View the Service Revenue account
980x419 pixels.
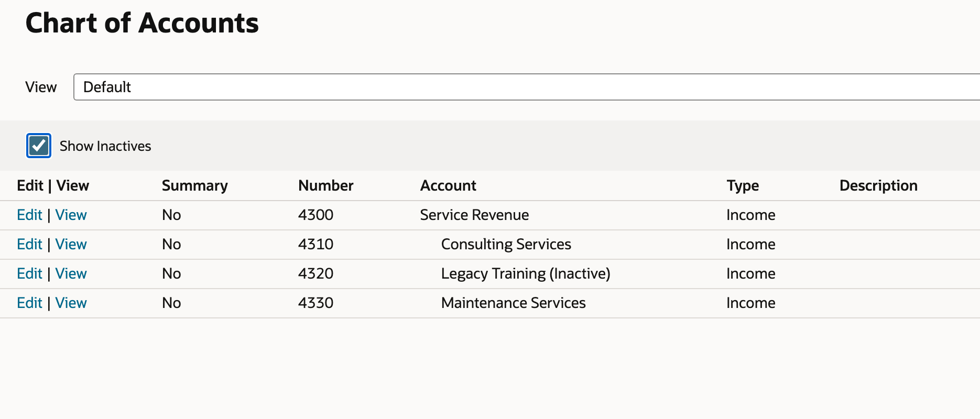pyautogui.click(x=71, y=215)
